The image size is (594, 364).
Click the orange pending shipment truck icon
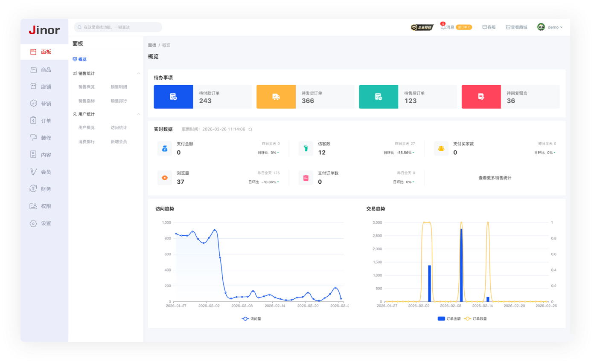click(276, 97)
